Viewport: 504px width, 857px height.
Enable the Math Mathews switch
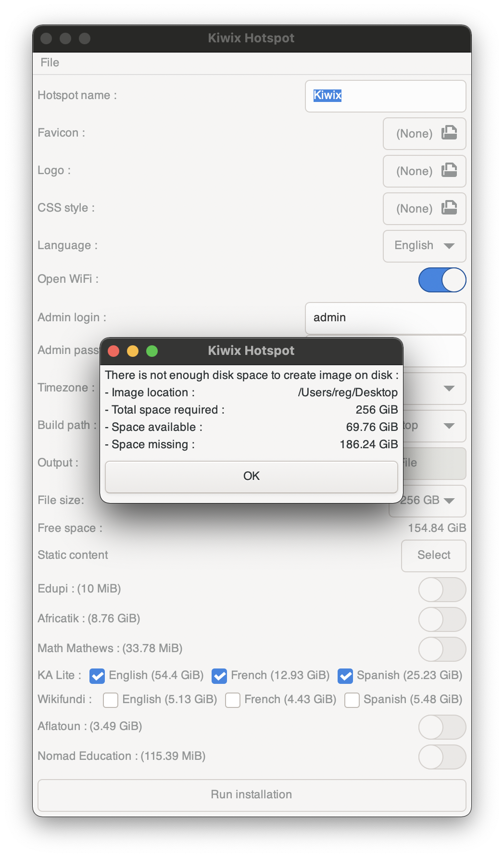pos(442,649)
